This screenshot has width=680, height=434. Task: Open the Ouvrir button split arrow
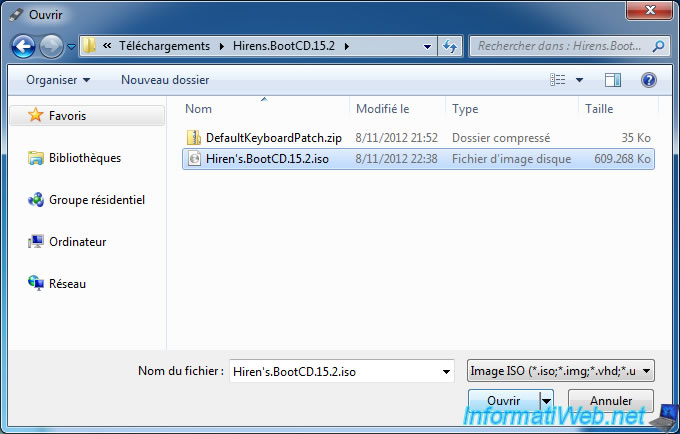[546, 401]
